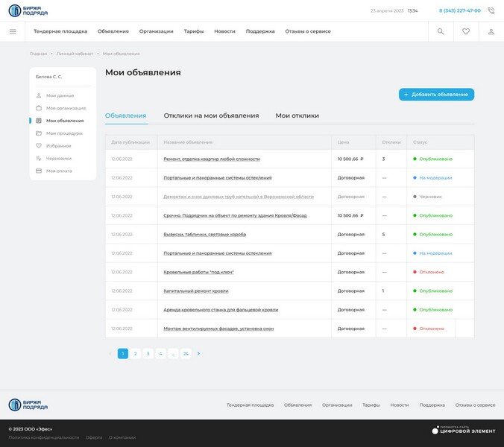
Task: Go to page 2
Action: pyautogui.click(x=136, y=354)
